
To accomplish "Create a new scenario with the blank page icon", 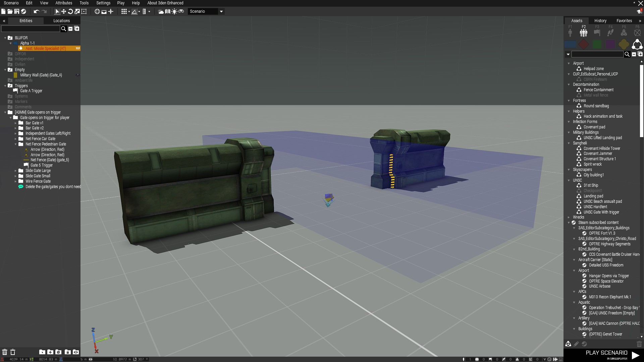I will tap(3, 11).
